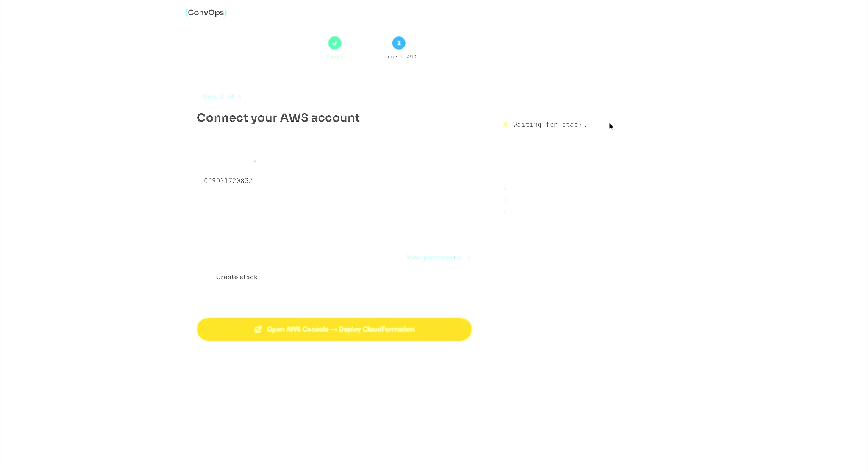Click the ConvOps brand name text

(206, 13)
